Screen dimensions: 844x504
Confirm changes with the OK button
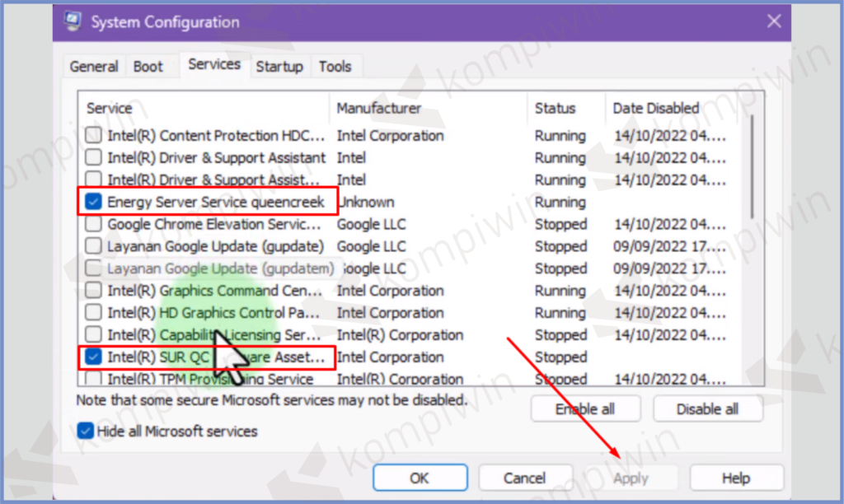click(x=420, y=478)
